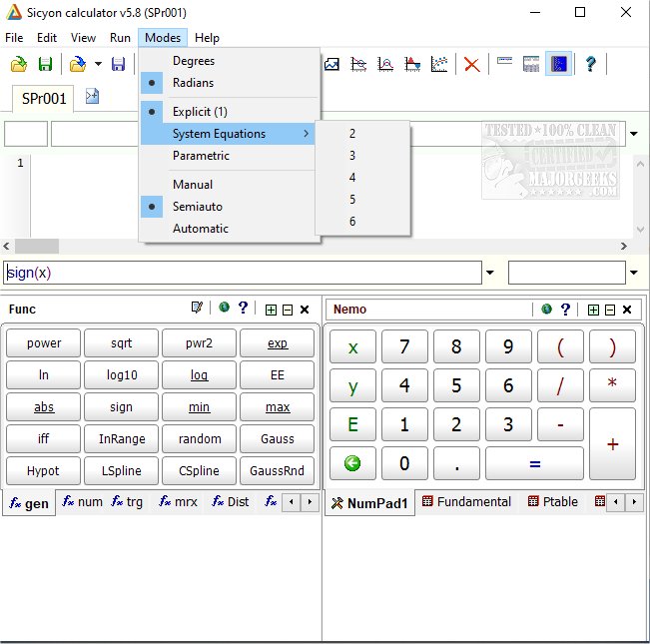Open dropdown arrow next to blue-arrow folder

click(98, 64)
